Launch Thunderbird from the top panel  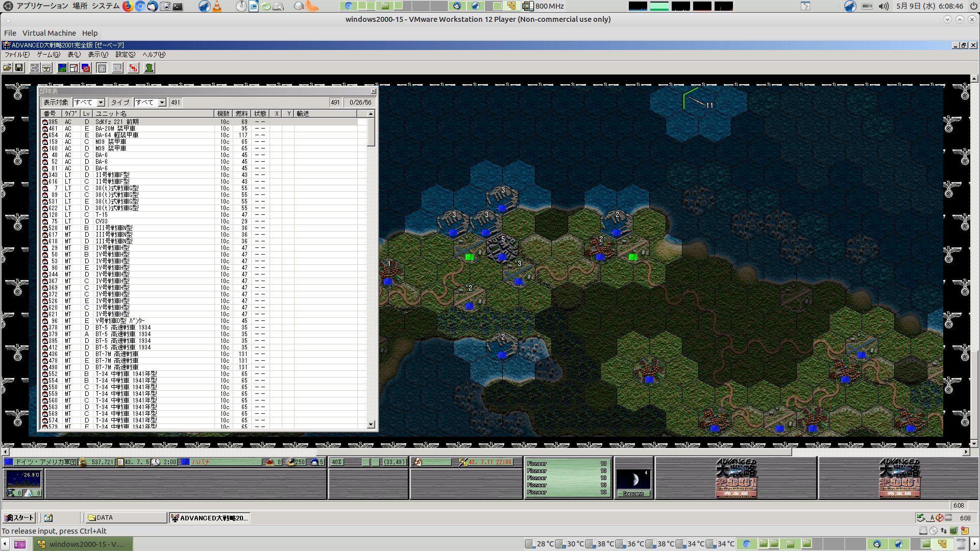coord(152,6)
